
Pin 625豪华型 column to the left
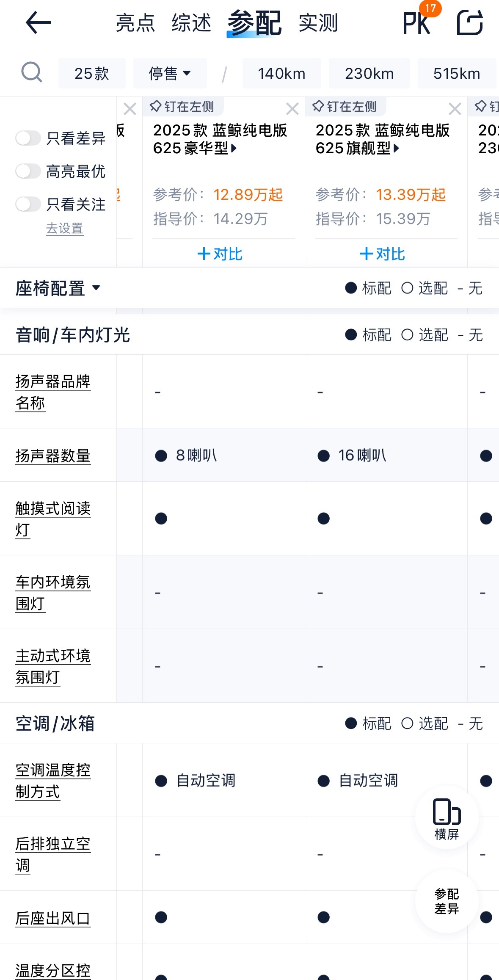(x=182, y=106)
